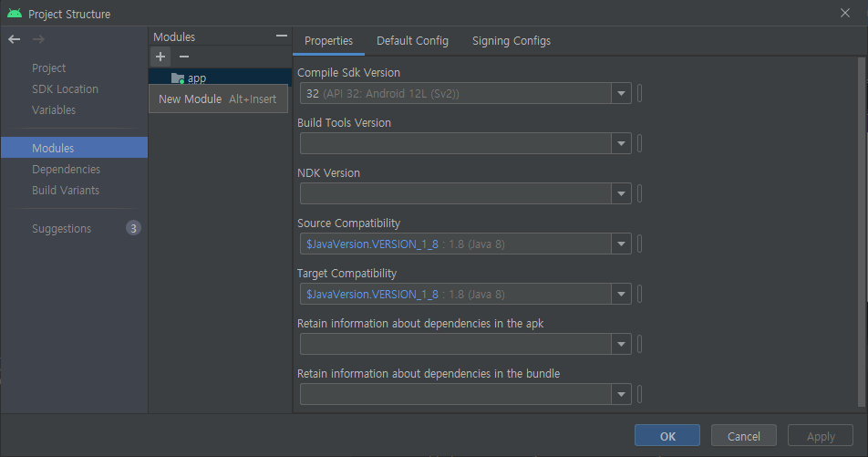Screen dimensions: 868x457
Task: Click the marker beside Source Compatibility
Action: click(639, 244)
